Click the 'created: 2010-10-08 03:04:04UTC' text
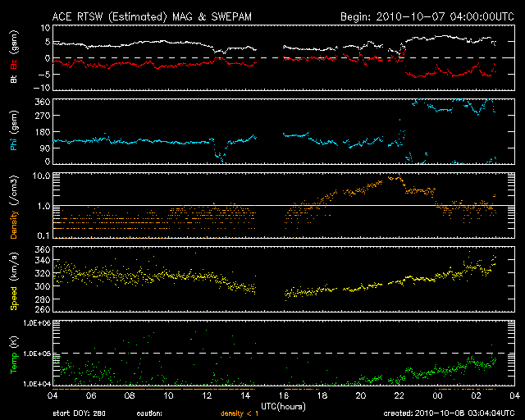This screenshot has width=525, height=420. point(449,413)
